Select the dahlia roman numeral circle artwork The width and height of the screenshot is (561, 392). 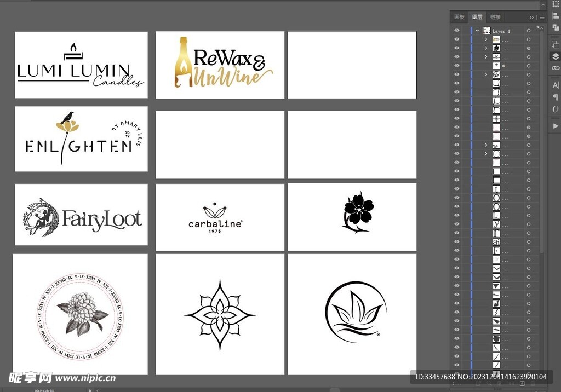[80, 316]
